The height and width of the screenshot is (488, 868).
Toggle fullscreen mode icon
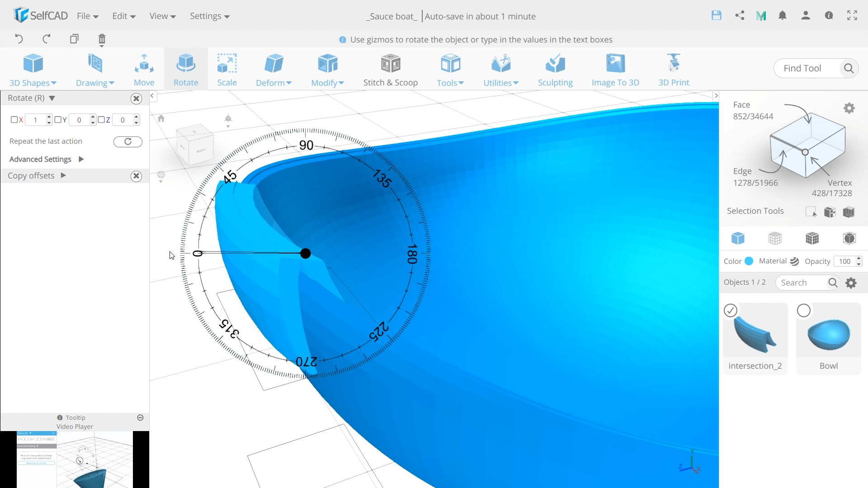852,15
